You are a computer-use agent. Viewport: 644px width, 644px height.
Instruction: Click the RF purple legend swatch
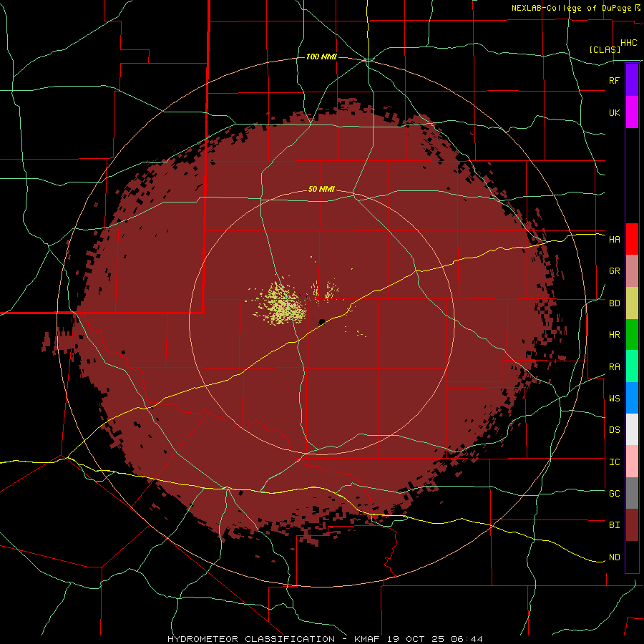pos(632,80)
